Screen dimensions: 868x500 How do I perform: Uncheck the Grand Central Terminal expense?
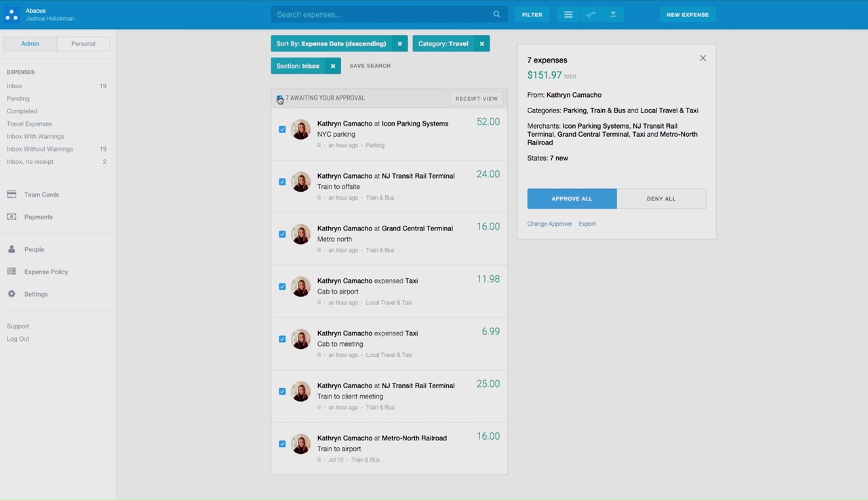tap(282, 234)
